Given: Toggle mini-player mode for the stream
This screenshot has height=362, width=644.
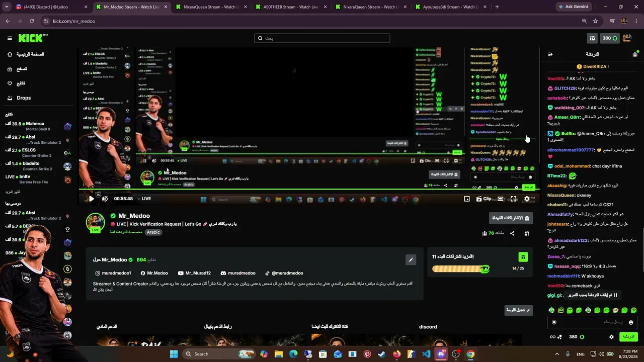Looking at the screenshot, I should 467,199.
